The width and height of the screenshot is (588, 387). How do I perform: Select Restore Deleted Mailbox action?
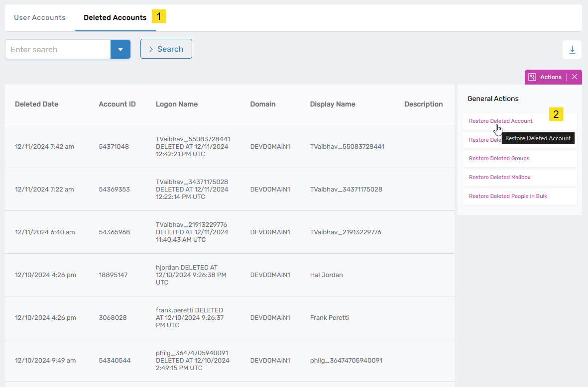tap(499, 178)
